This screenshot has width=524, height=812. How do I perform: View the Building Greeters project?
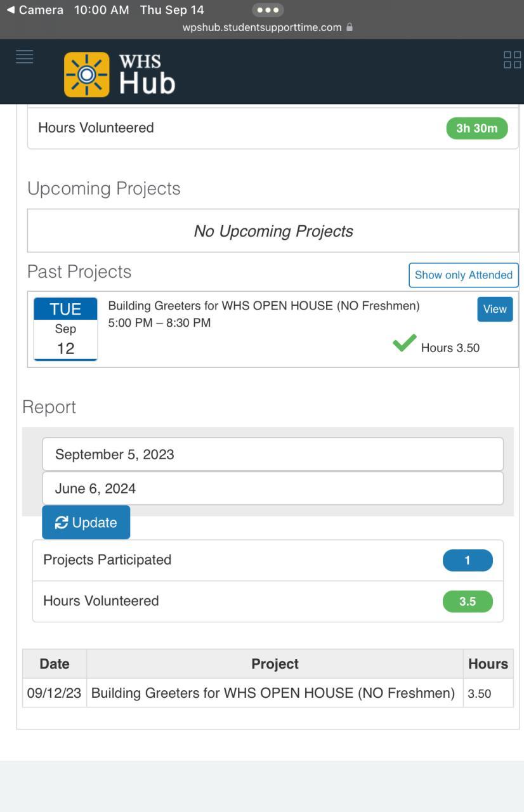[495, 309]
